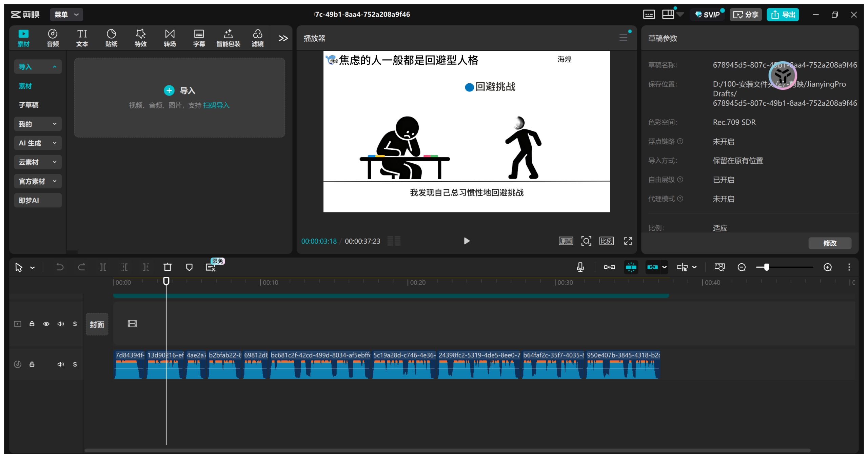
Task: Click the delete clip trash icon
Action: pyautogui.click(x=167, y=267)
